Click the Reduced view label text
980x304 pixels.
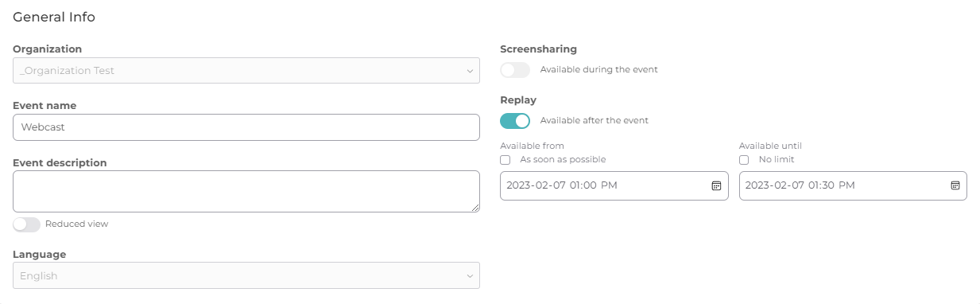76,224
